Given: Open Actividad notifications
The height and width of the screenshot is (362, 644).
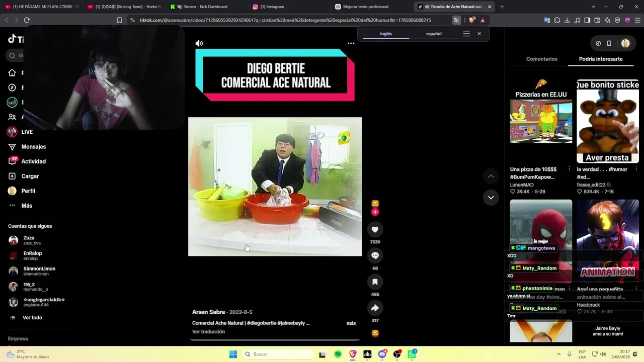Looking at the screenshot, I should (x=27, y=161).
